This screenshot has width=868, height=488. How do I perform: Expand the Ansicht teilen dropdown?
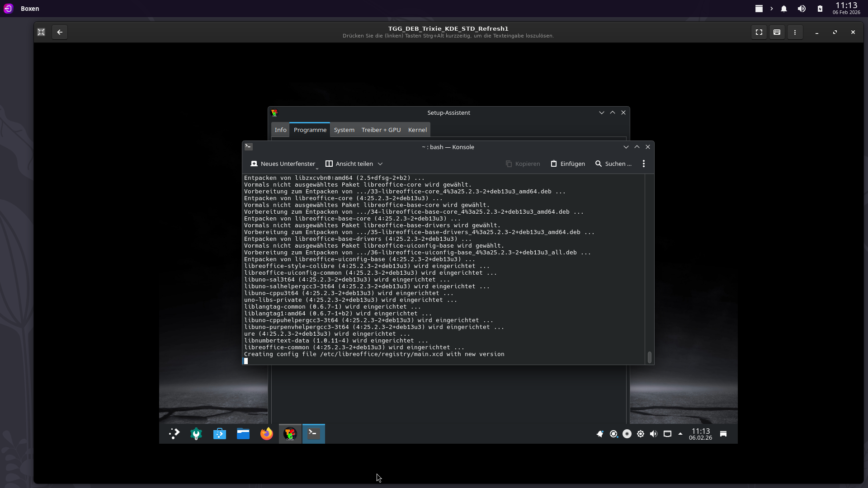tap(380, 164)
